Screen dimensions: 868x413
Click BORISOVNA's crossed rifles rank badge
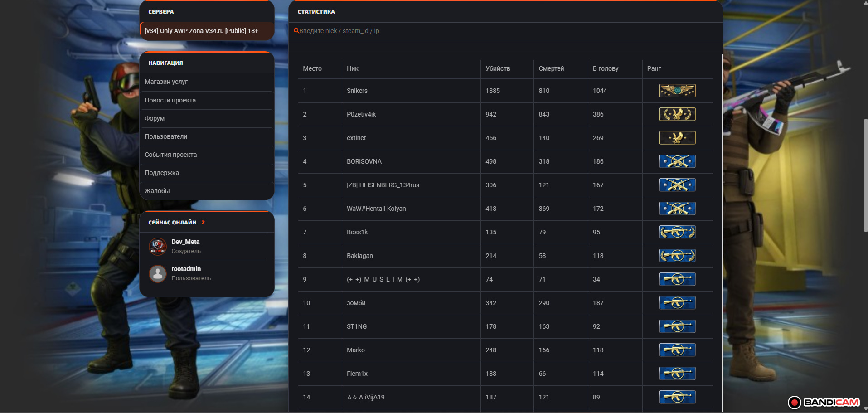tap(677, 161)
